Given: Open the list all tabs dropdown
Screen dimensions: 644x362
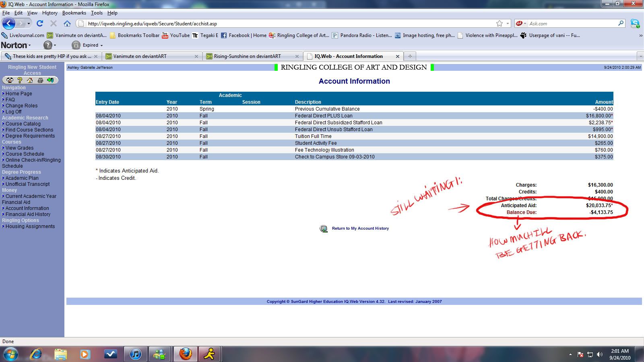Looking at the screenshot, I should tap(640, 56).
